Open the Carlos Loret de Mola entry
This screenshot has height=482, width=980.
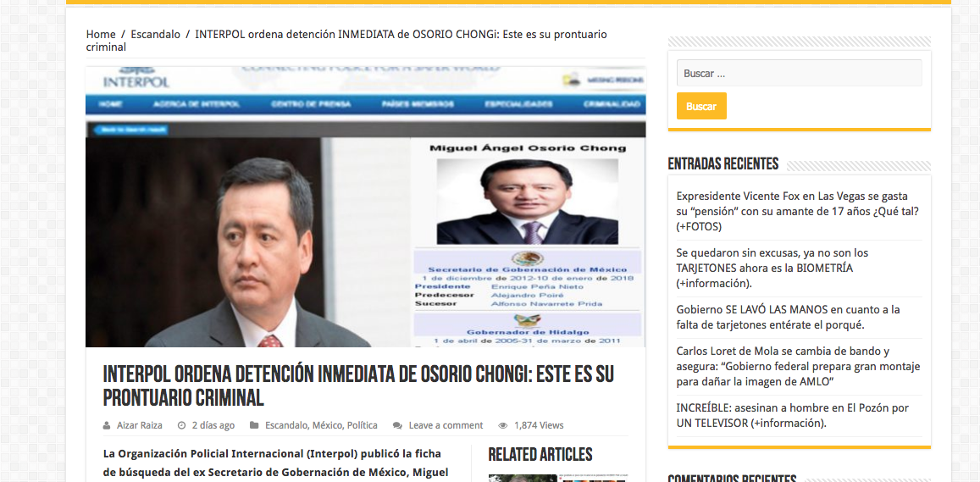click(798, 366)
